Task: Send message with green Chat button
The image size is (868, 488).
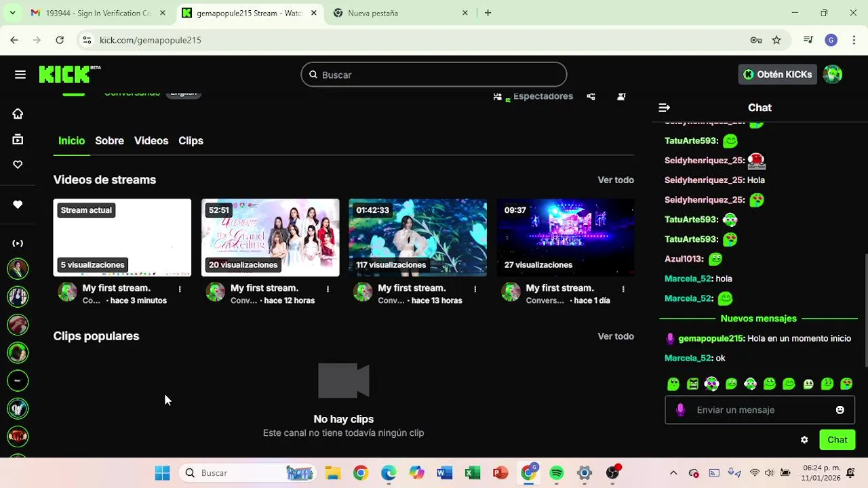Action: coord(837,440)
